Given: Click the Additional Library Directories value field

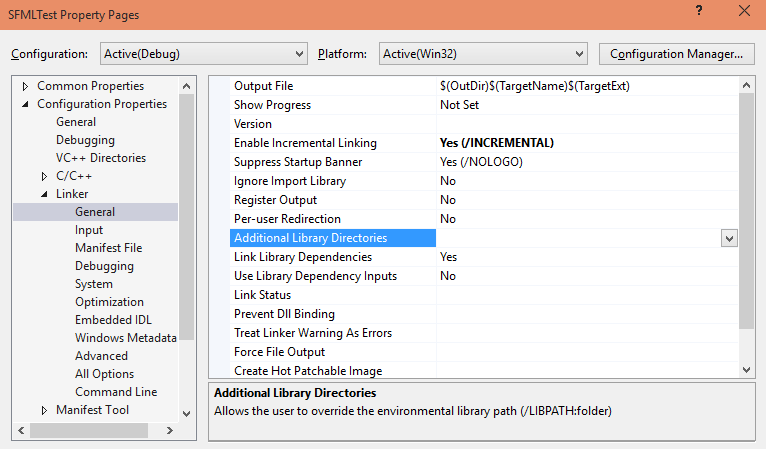Looking at the screenshot, I should pos(577,238).
